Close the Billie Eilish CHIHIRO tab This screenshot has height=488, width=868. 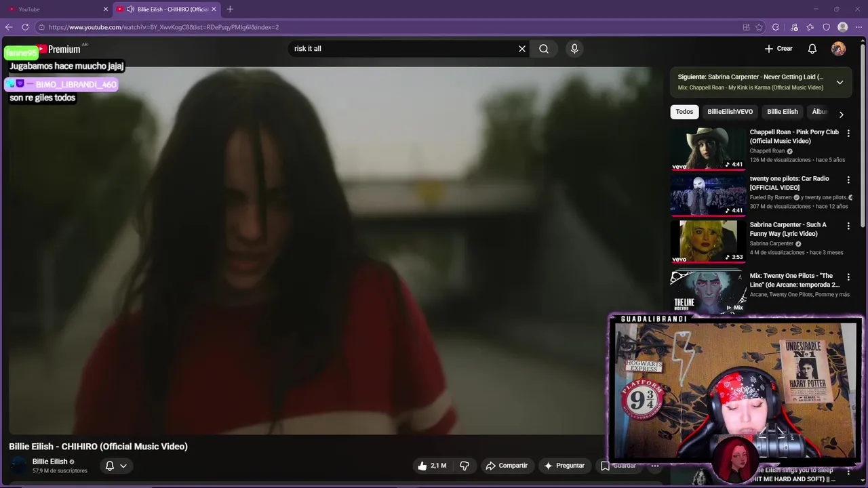pos(214,9)
